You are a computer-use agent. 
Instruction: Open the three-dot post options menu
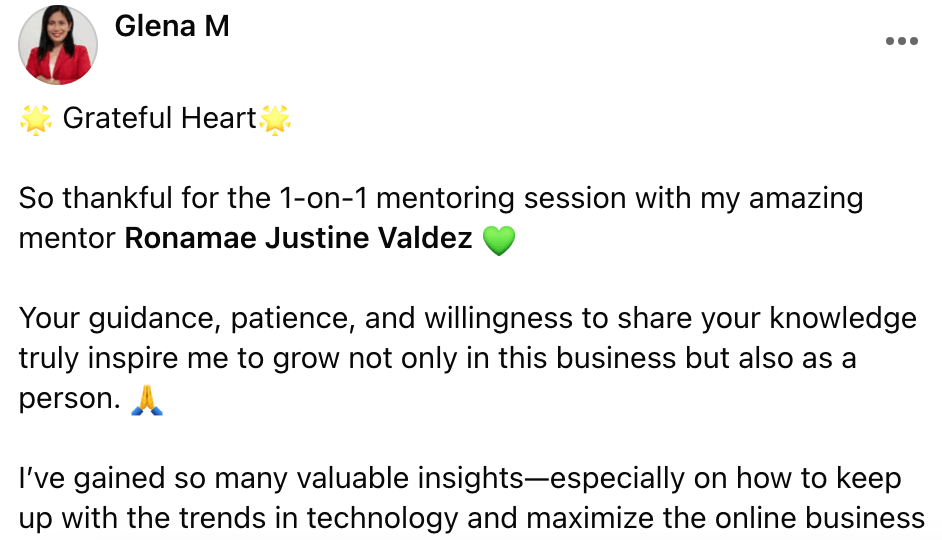click(901, 42)
